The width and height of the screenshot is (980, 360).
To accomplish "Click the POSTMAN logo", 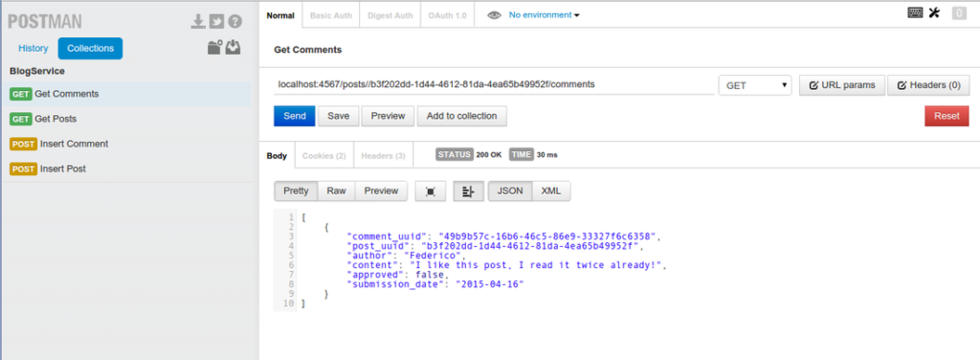I will tap(44, 22).
